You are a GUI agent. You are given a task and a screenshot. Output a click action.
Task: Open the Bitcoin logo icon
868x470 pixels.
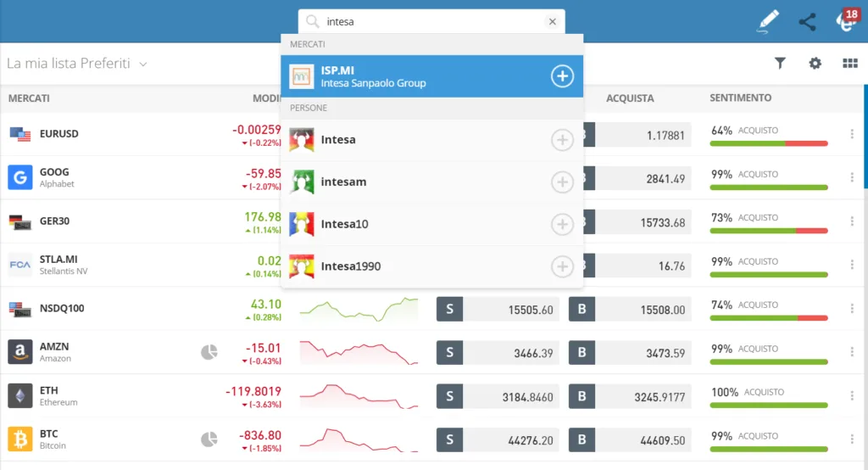pos(20,439)
